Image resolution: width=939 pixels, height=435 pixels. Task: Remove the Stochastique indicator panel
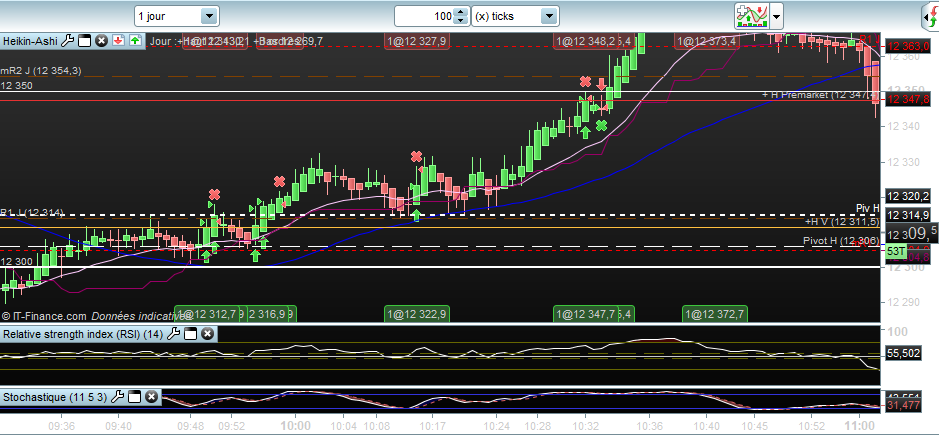pyautogui.click(x=152, y=397)
